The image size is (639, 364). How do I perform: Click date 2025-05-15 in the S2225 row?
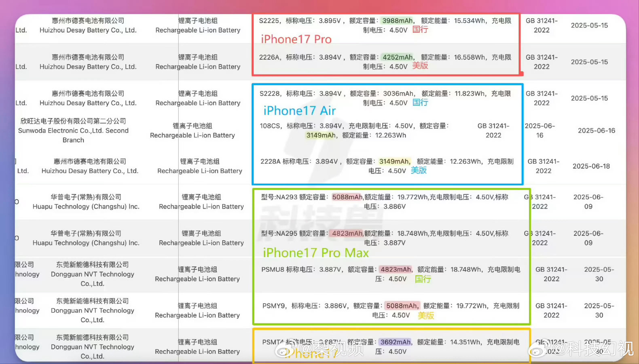point(589,25)
